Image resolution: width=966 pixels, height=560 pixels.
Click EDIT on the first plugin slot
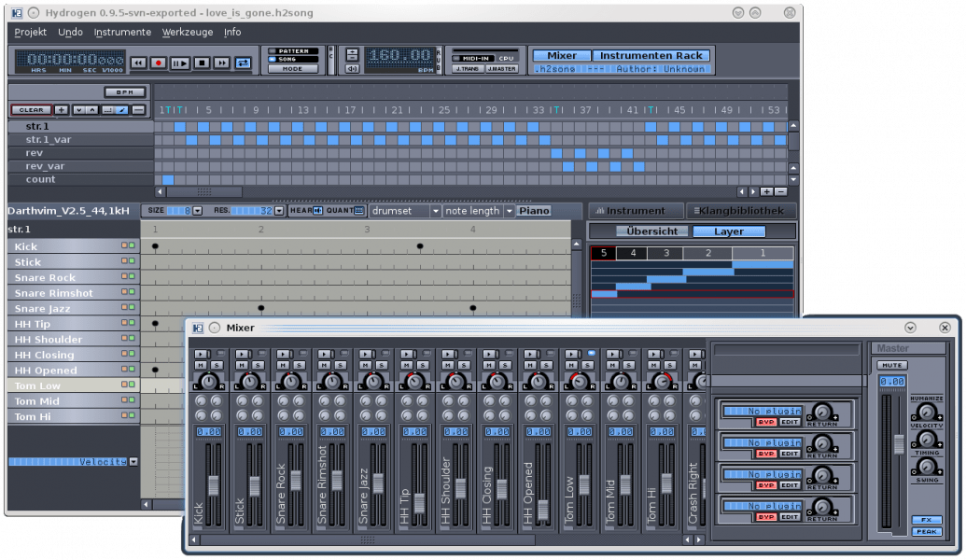click(x=790, y=423)
